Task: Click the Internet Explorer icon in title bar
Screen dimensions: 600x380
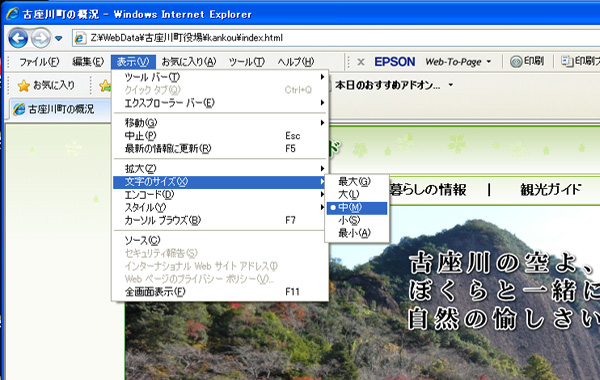Action: pyautogui.click(x=12, y=14)
